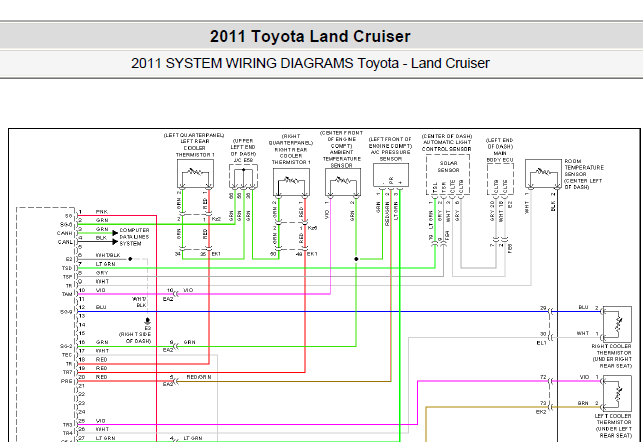Viewport: 643px width, 442px height.
Task: Click the "BLU" wire label at pin 12
Action: [x=101, y=307]
